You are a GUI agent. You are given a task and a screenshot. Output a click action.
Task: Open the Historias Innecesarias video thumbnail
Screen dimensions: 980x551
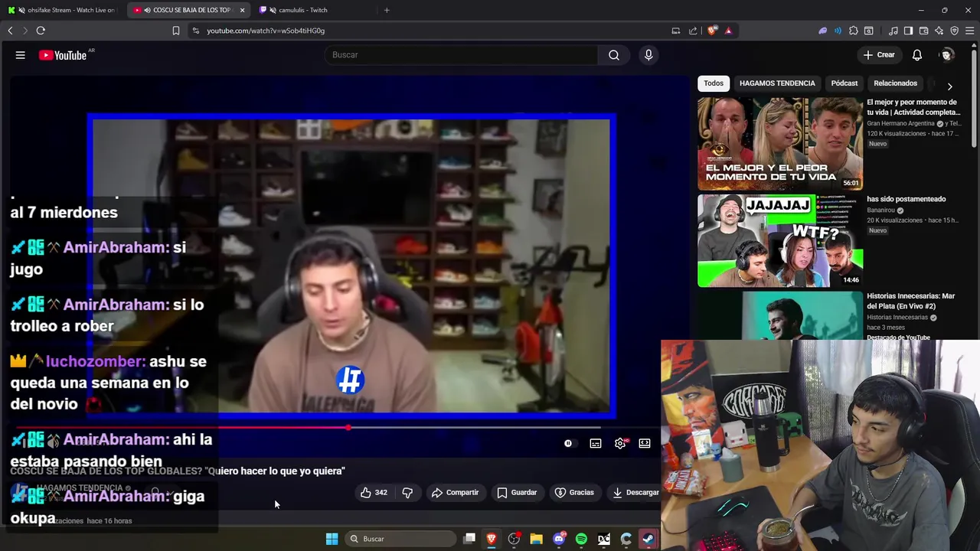pos(780,315)
